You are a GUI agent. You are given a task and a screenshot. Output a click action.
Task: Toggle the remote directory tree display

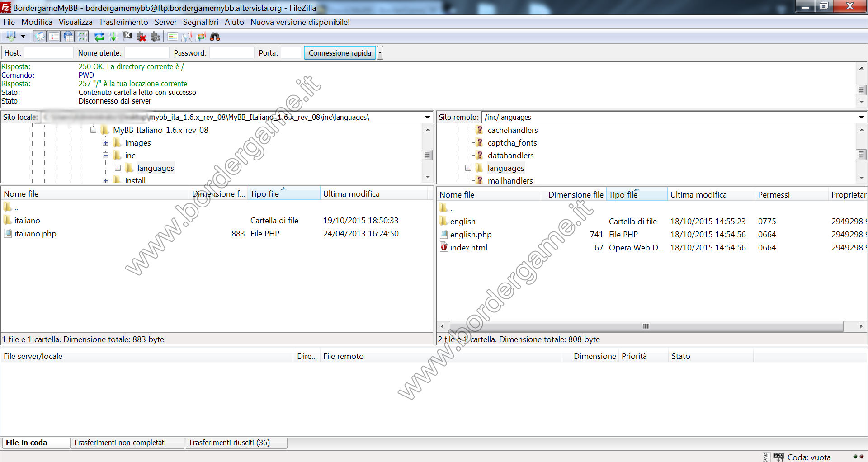68,36
